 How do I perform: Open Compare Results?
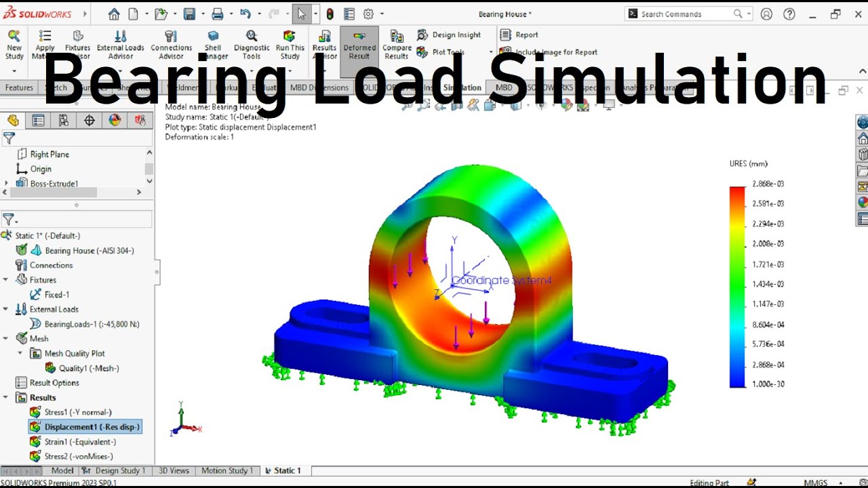pyautogui.click(x=397, y=44)
